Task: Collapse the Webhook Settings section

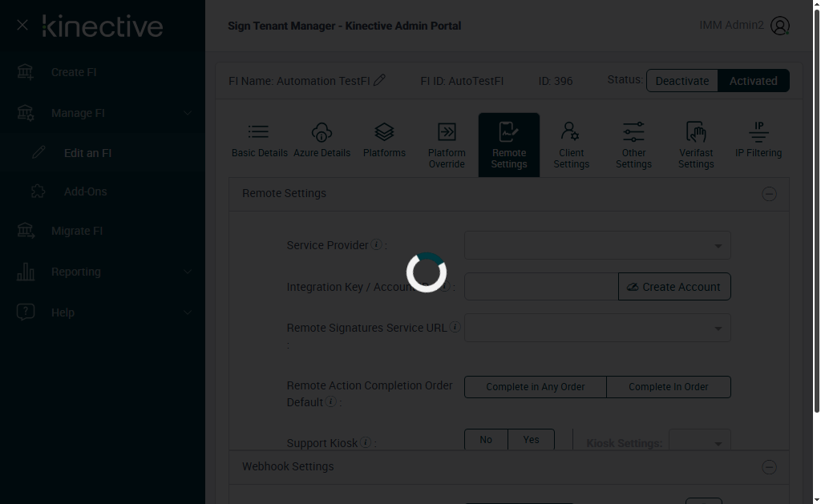Action: (x=769, y=467)
